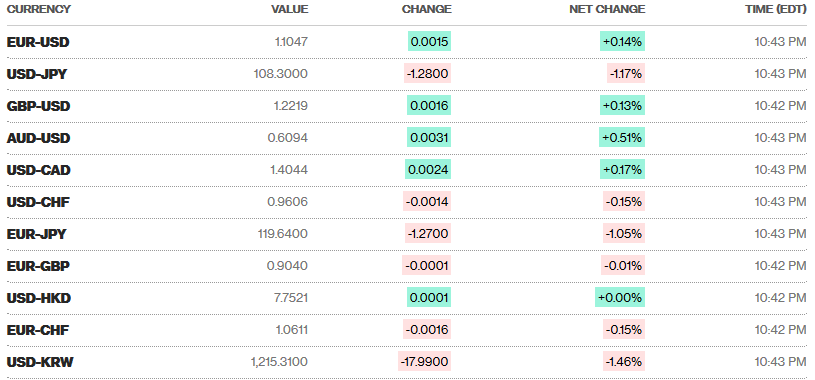
Task: Click the -1.05% net change cell
Action: (624, 234)
